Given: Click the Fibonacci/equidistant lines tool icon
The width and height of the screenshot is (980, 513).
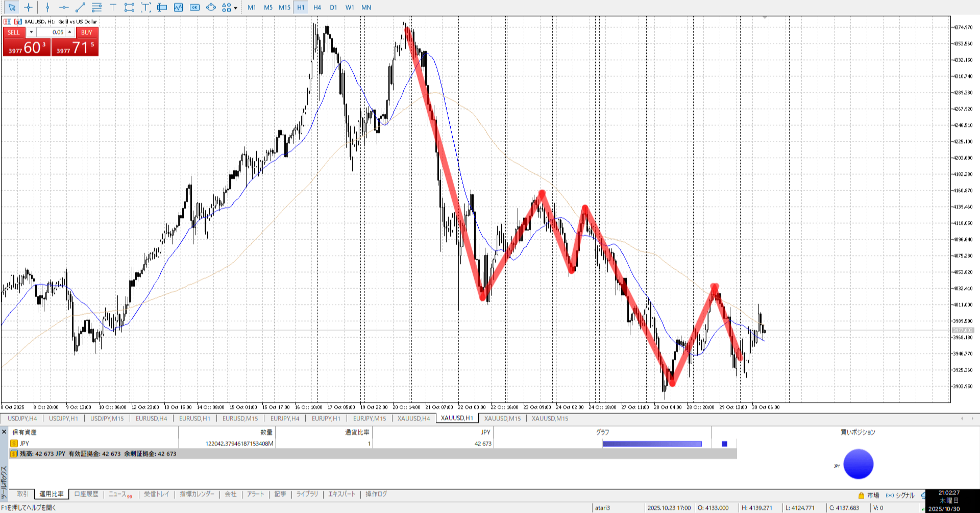Looking at the screenshot, I should pyautogui.click(x=96, y=8).
